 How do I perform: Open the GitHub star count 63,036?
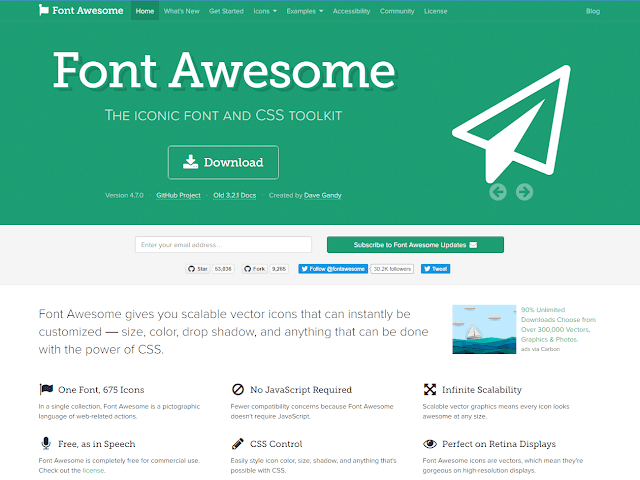coord(223,269)
